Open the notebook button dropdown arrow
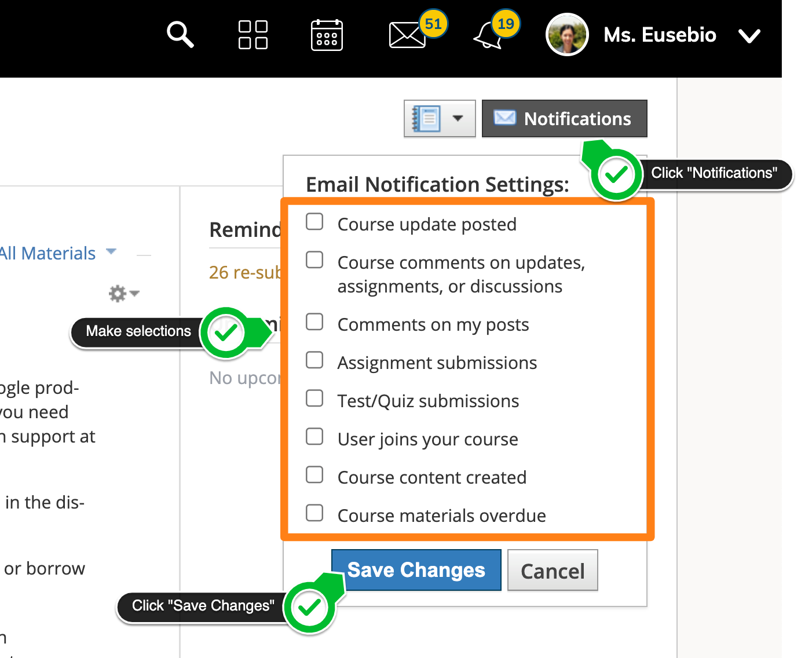The image size is (812, 658). [x=458, y=118]
